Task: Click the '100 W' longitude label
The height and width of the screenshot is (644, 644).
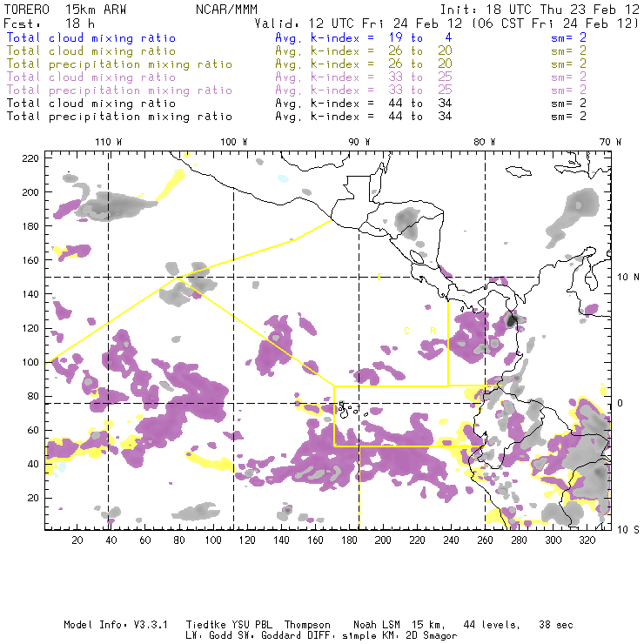Action: pos(234,142)
